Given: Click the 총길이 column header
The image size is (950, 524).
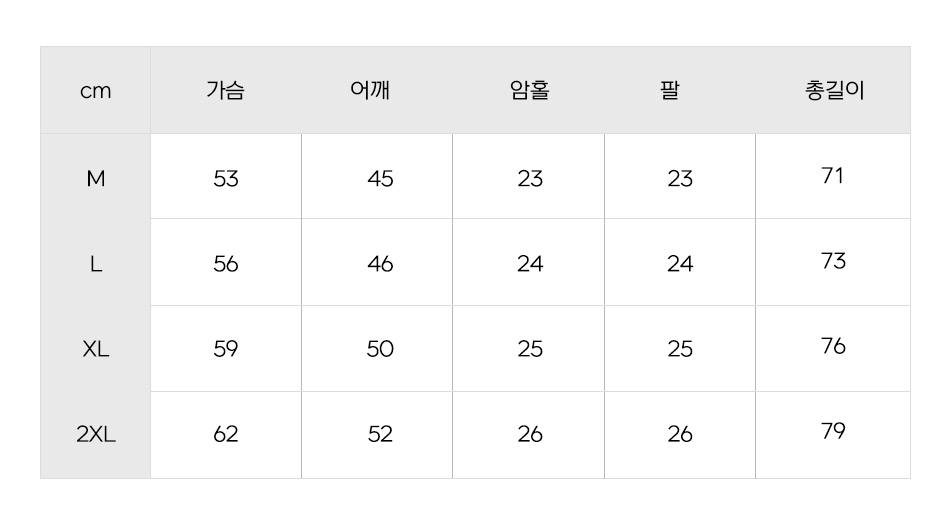Looking at the screenshot, I should [834, 91].
